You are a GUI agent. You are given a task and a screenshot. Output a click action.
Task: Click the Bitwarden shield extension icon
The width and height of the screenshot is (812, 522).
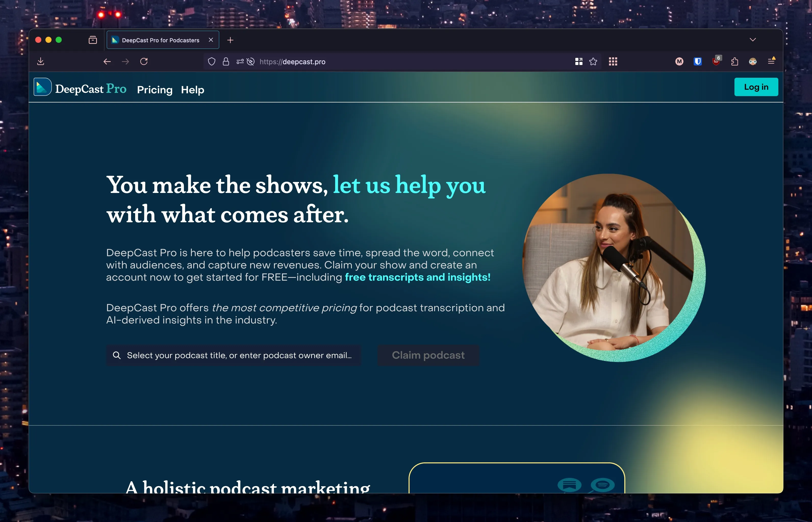696,61
